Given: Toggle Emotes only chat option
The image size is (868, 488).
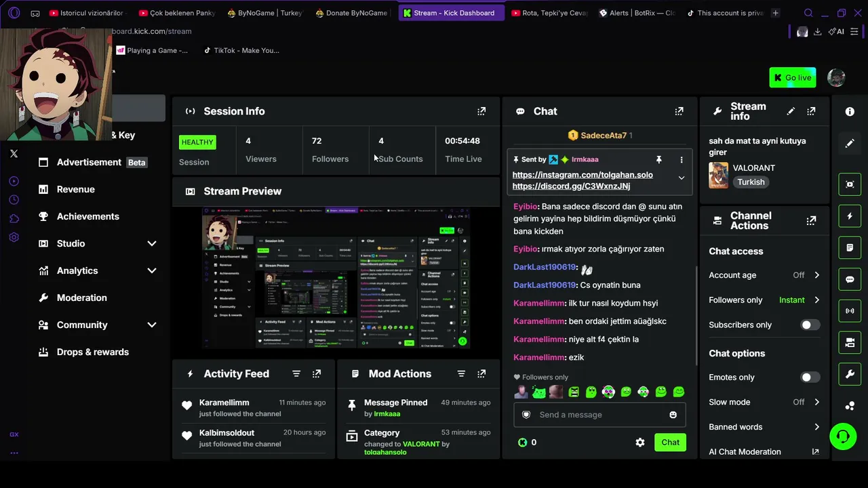Looking at the screenshot, I should click(x=810, y=378).
